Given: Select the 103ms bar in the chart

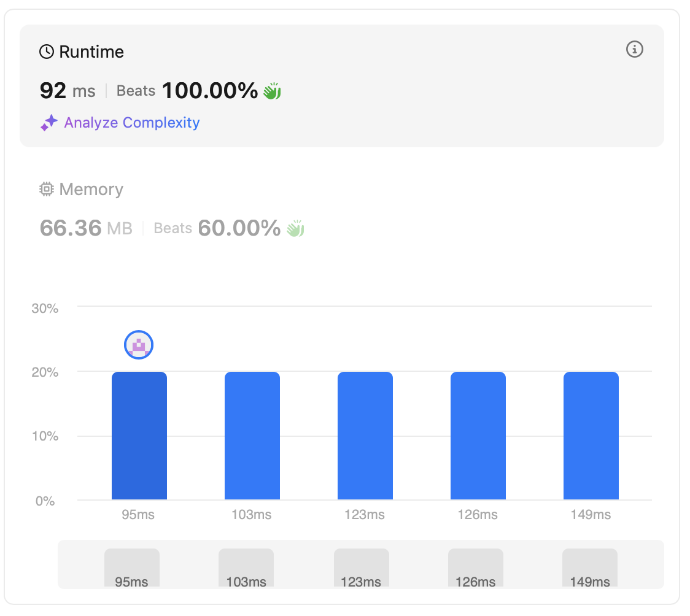Looking at the screenshot, I should tap(252, 436).
